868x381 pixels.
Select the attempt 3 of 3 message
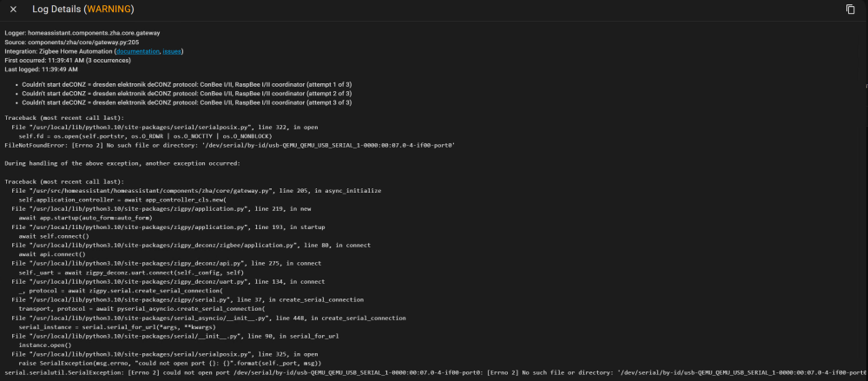click(x=187, y=103)
